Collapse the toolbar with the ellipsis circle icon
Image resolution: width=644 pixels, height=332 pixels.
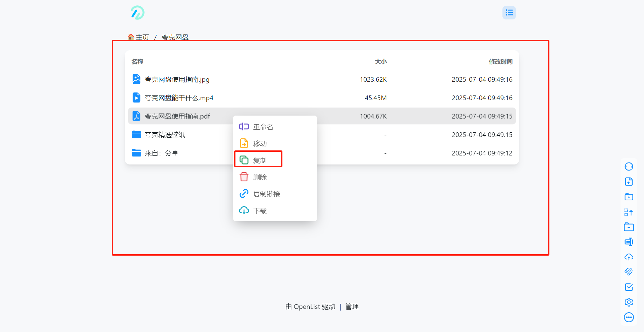point(629,317)
